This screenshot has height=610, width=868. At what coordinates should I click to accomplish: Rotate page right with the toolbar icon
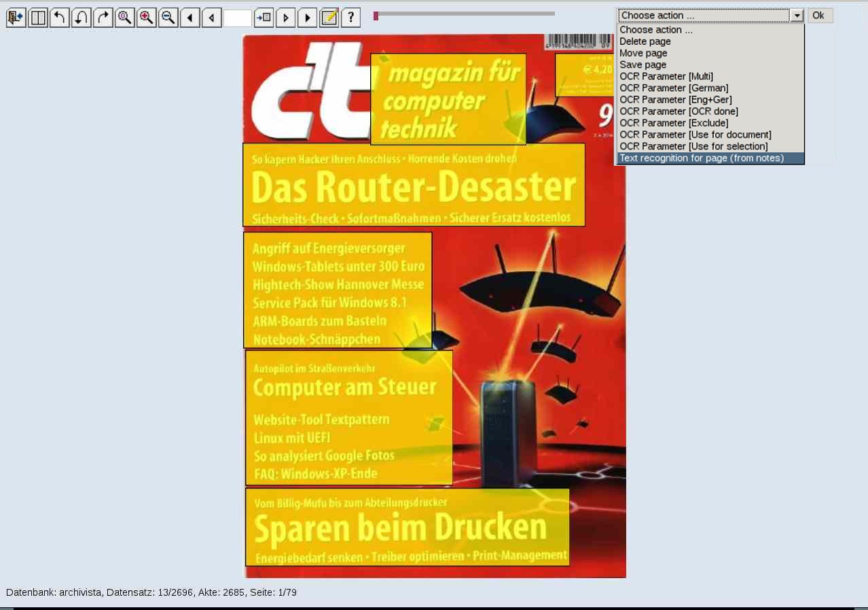pos(103,18)
